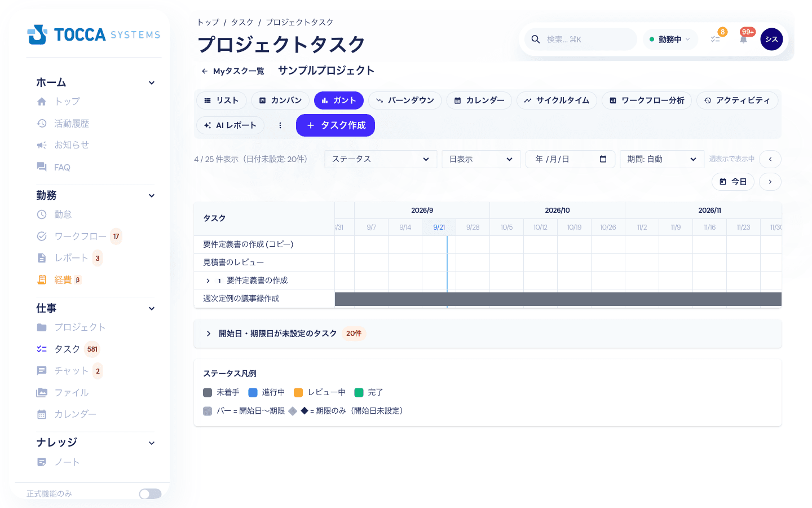Screen dimensions: 812x508
Task: Open the シス user avatar menu
Action: [x=771, y=40]
